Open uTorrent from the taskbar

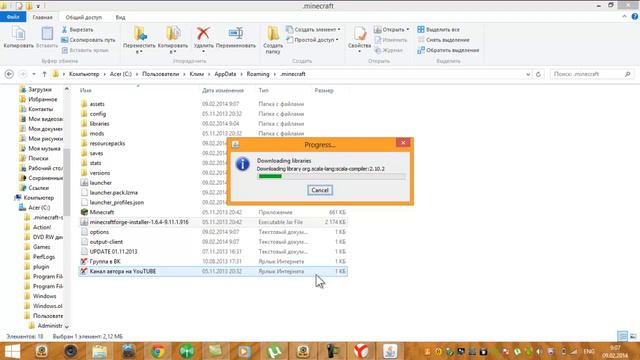point(274,351)
